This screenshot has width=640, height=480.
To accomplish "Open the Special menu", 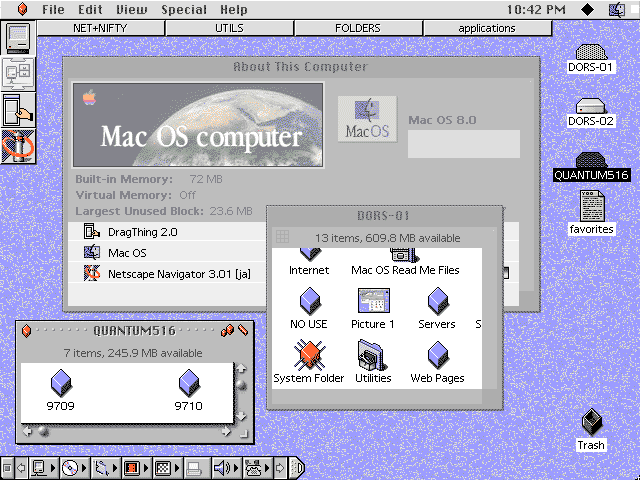I will (184, 9).
